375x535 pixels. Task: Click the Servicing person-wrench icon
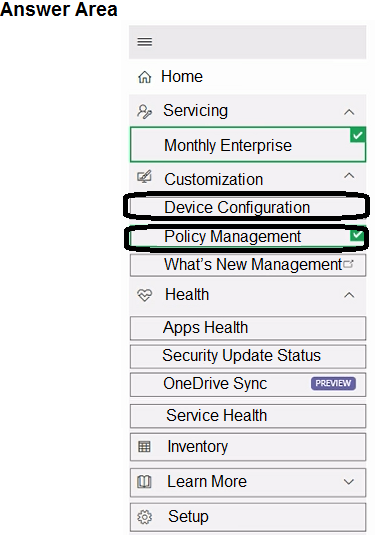pyautogui.click(x=144, y=112)
